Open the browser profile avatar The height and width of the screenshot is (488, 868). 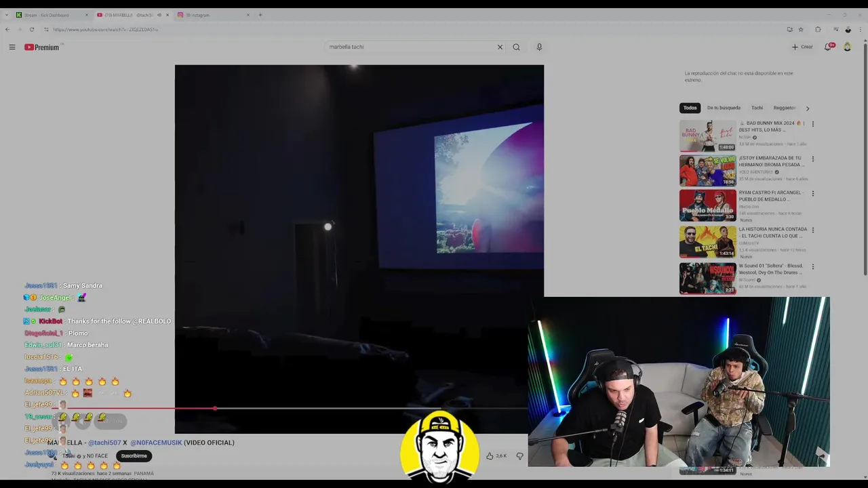point(848,29)
